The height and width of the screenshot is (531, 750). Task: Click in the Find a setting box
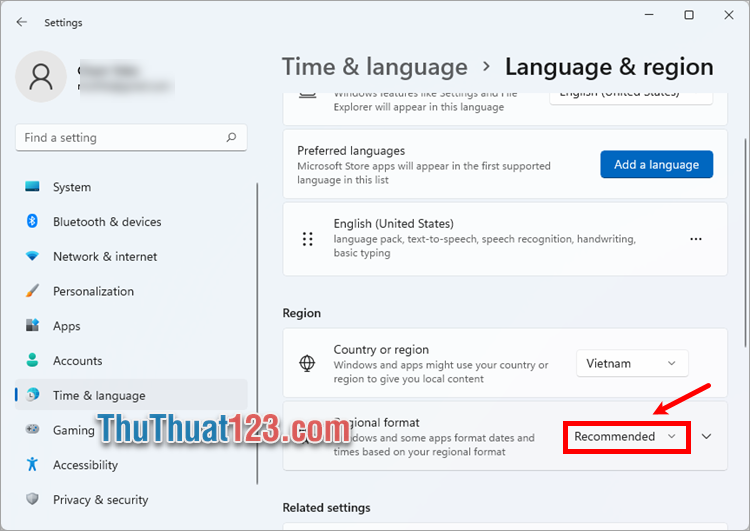[131, 138]
